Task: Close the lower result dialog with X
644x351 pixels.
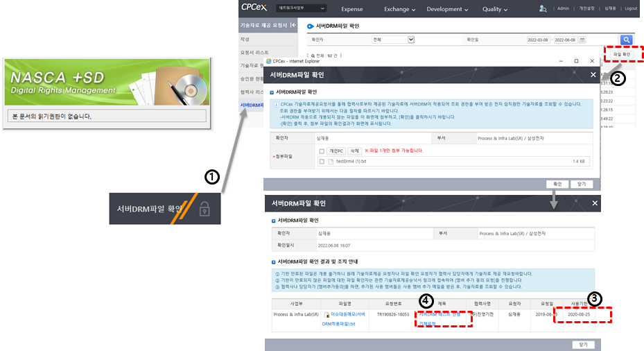Action: [x=594, y=203]
